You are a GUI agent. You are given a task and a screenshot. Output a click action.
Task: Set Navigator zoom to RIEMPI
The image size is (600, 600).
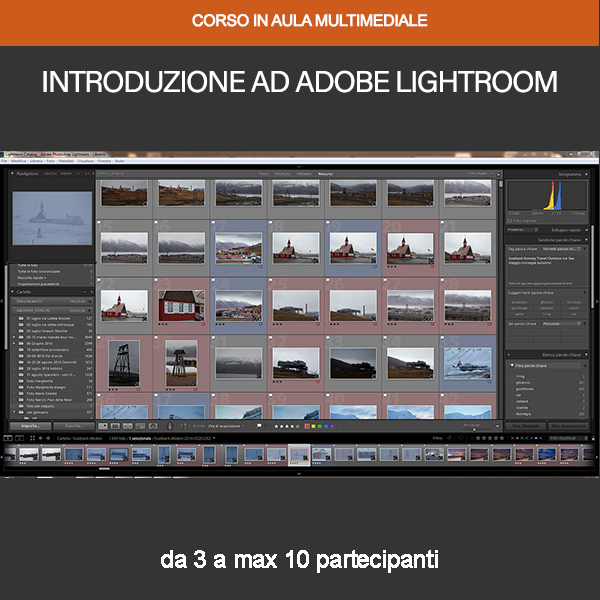point(66,174)
